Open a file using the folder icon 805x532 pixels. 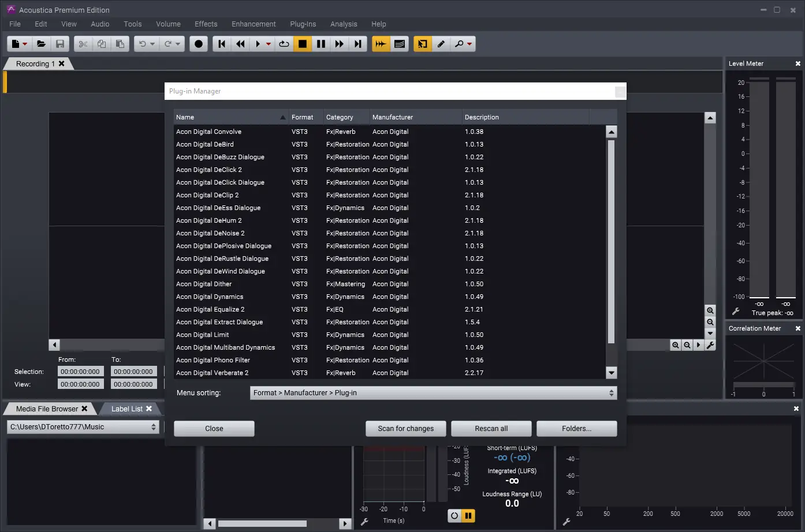point(41,44)
